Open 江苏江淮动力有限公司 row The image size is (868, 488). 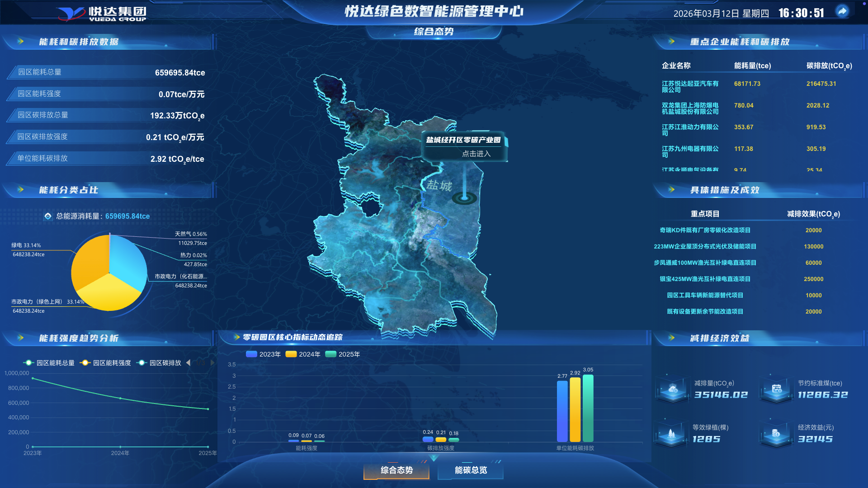click(758, 130)
